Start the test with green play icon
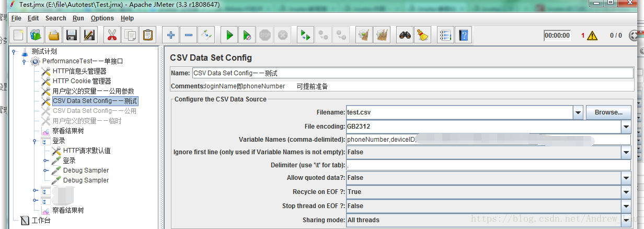 pyautogui.click(x=229, y=35)
